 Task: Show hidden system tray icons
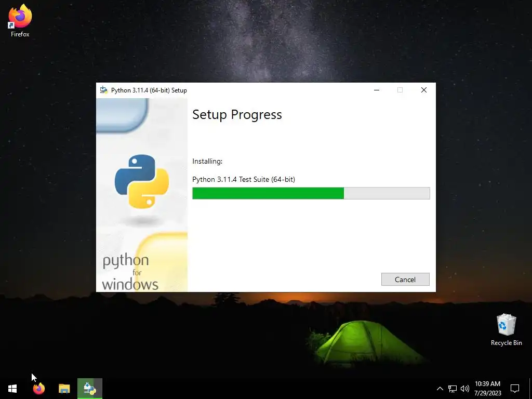440,389
